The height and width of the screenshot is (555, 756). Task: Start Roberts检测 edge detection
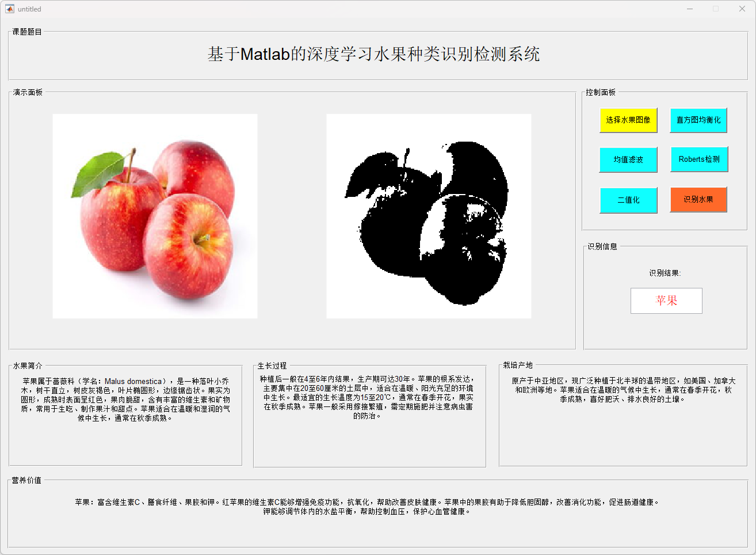(x=699, y=159)
